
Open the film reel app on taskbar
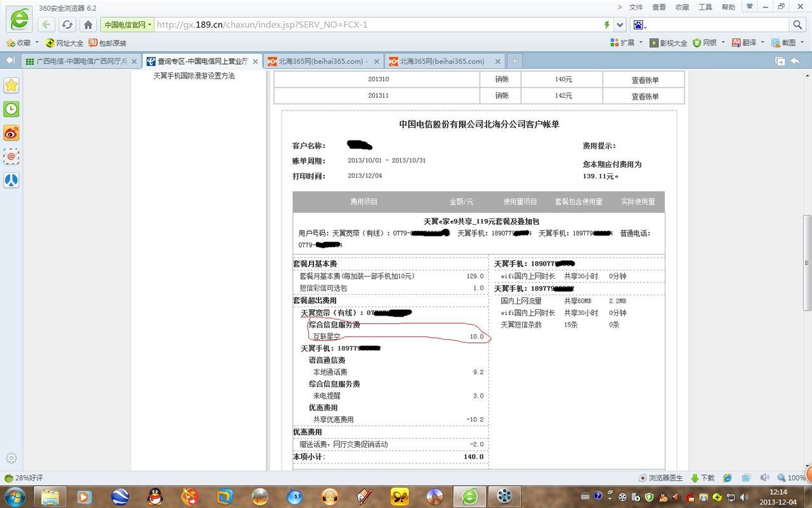504,496
